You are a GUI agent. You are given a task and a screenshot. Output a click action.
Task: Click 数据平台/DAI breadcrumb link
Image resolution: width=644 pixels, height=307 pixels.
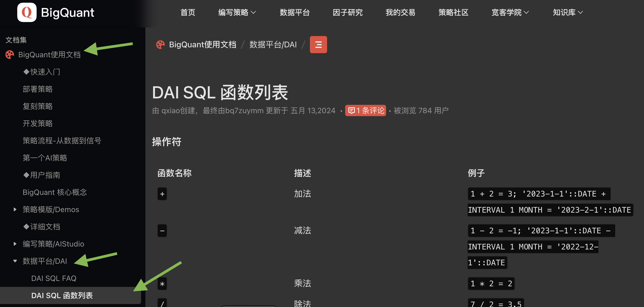coord(273,45)
